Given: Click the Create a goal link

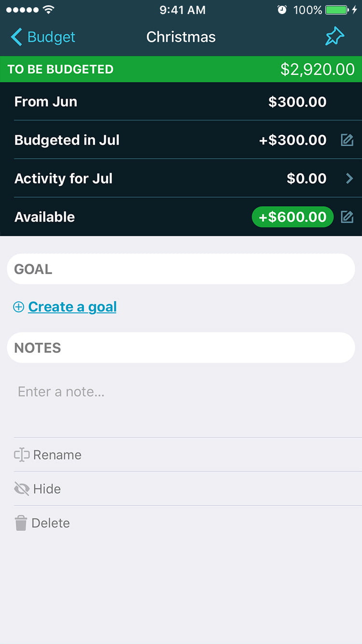Looking at the screenshot, I should pos(72,307).
